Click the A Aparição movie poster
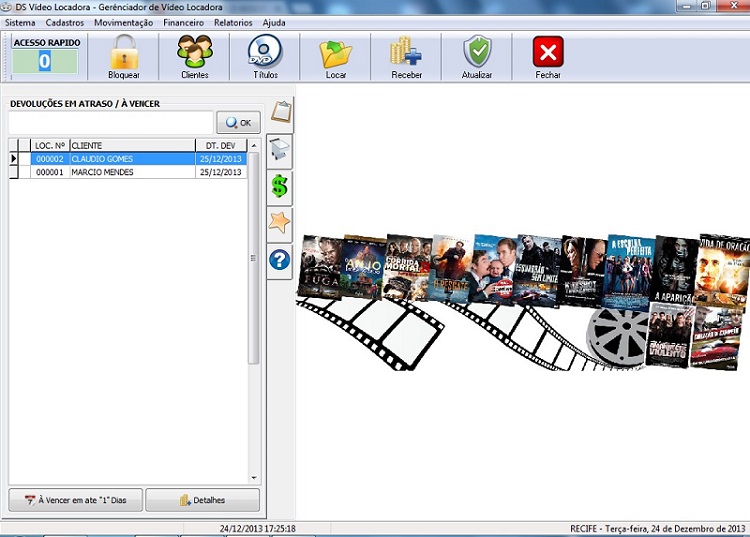This screenshot has width=750, height=537. [675, 270]
